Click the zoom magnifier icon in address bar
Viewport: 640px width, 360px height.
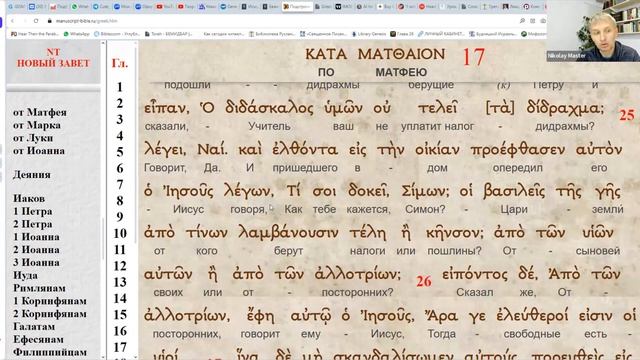[522, 20]
